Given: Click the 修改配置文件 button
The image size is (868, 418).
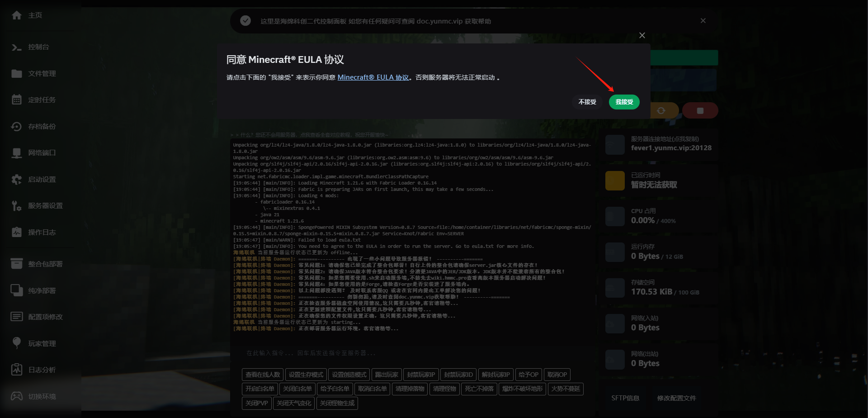Looking at the screenshot, I should 676,398.
